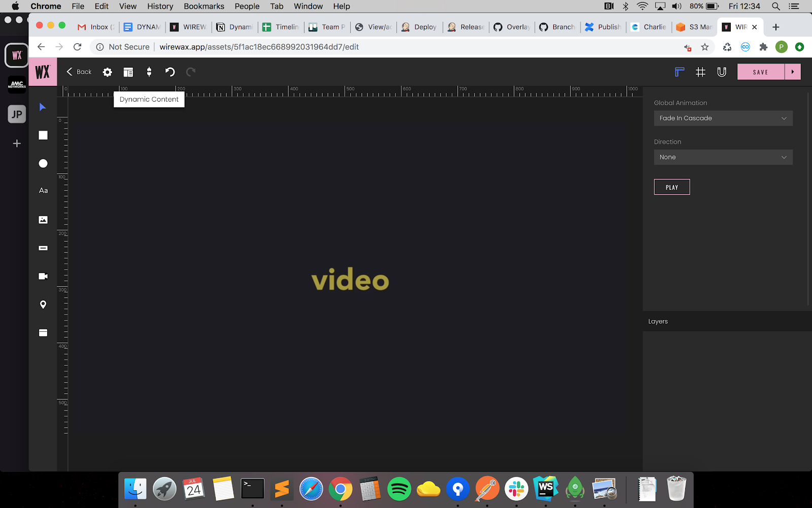
Task: Click the undo arrow in toolbar
Action: (170, 72)
